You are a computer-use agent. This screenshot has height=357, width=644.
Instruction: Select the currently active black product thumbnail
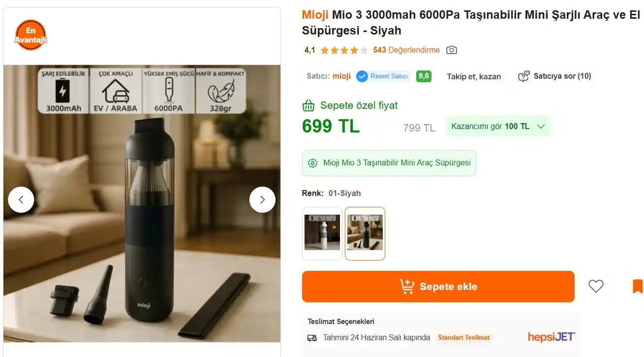tap(365, 233)
